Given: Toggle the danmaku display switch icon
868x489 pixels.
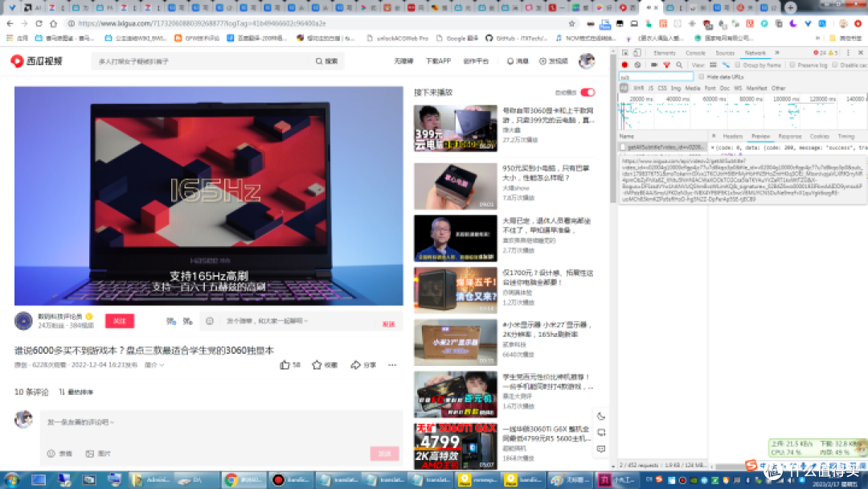Looking at the screenshot, I should coord(171,321).
